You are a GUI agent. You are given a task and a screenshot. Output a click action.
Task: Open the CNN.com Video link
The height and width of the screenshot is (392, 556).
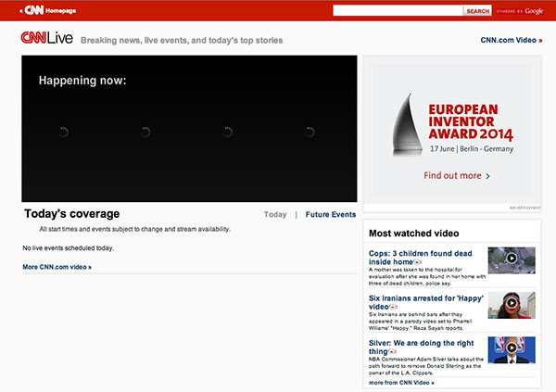511,40
